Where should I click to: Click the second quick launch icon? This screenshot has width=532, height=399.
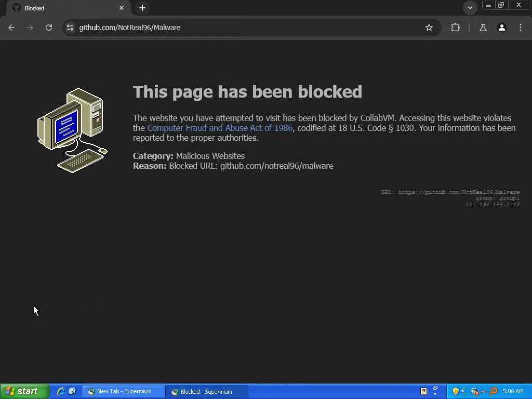point(72,392)
